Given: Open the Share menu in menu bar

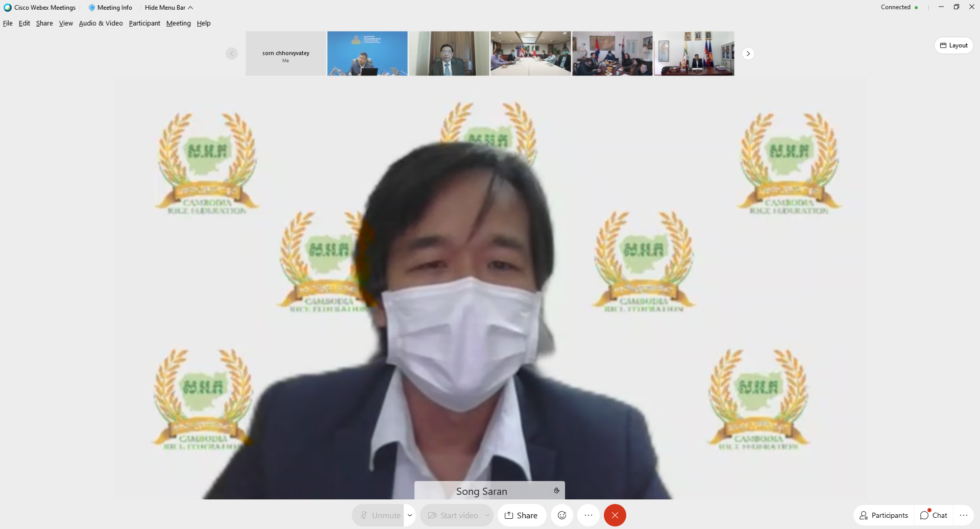Looking at the screenshot, I should [x=44, y=23].
